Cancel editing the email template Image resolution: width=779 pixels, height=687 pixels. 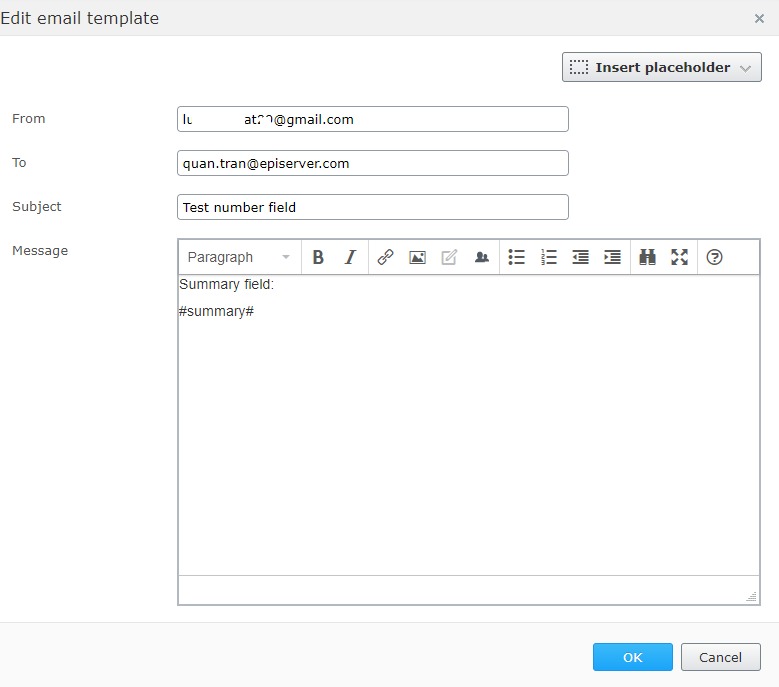click(720, 657)
